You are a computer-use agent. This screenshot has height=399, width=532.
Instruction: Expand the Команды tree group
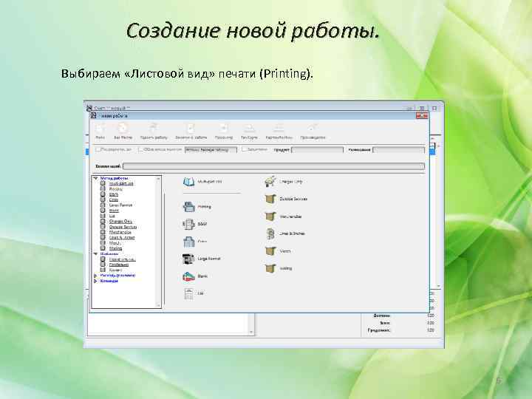pyautogui.click(x=95, y=281)
